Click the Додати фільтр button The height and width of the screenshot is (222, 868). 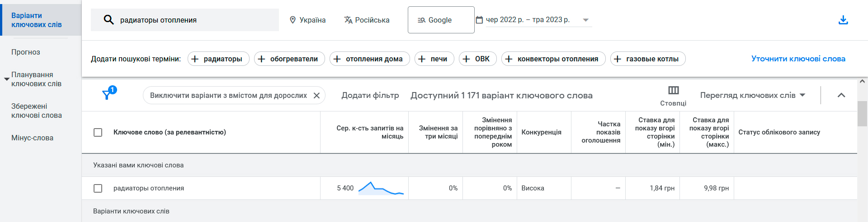click(370, 95)
